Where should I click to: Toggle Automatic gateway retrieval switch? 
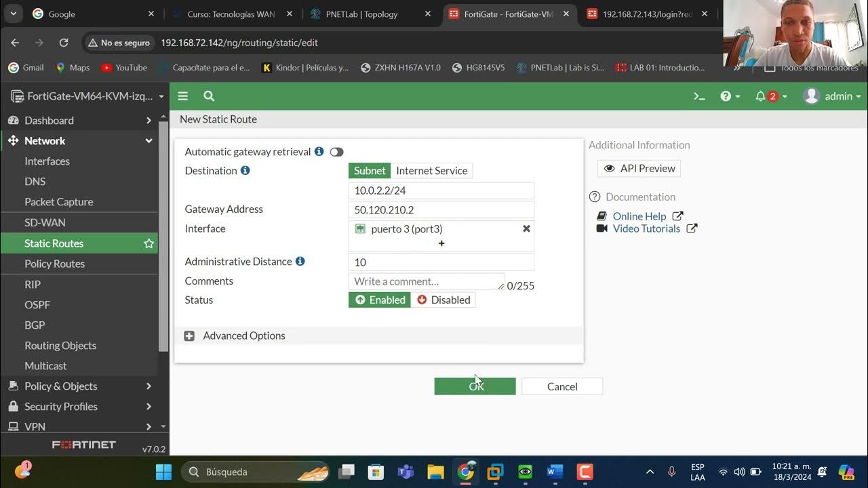[336, 152]
